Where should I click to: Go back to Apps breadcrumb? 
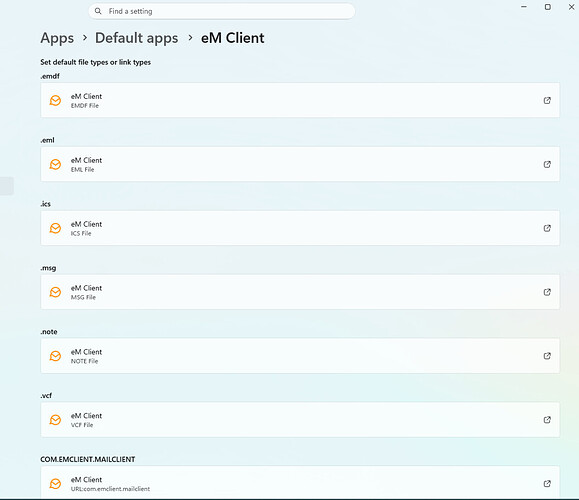pos(57,38)
